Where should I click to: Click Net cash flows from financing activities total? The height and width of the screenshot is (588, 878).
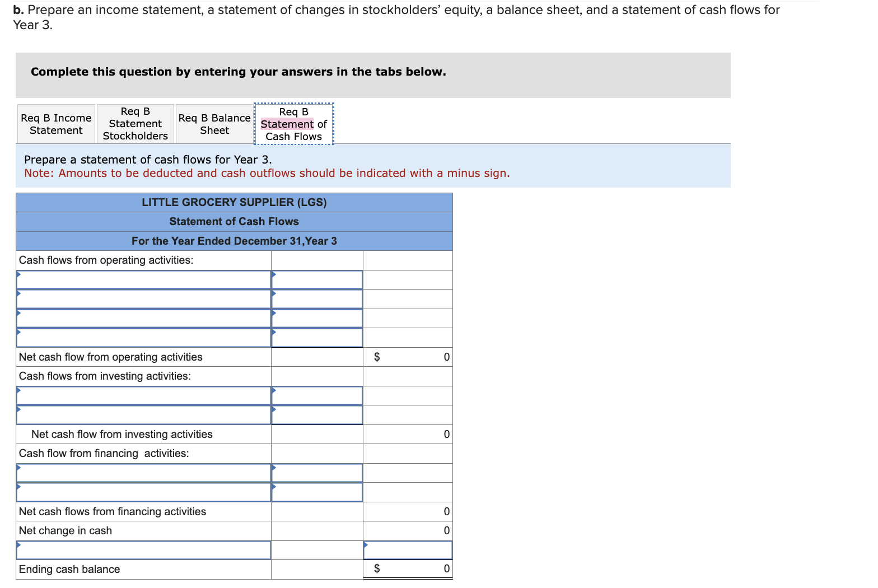click(408, 511)
